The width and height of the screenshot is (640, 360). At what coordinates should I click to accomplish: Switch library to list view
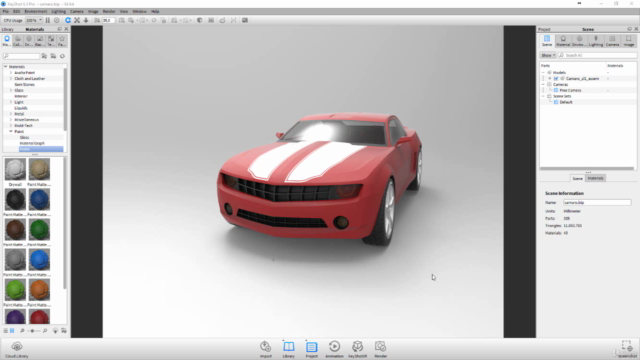point(6,331)
